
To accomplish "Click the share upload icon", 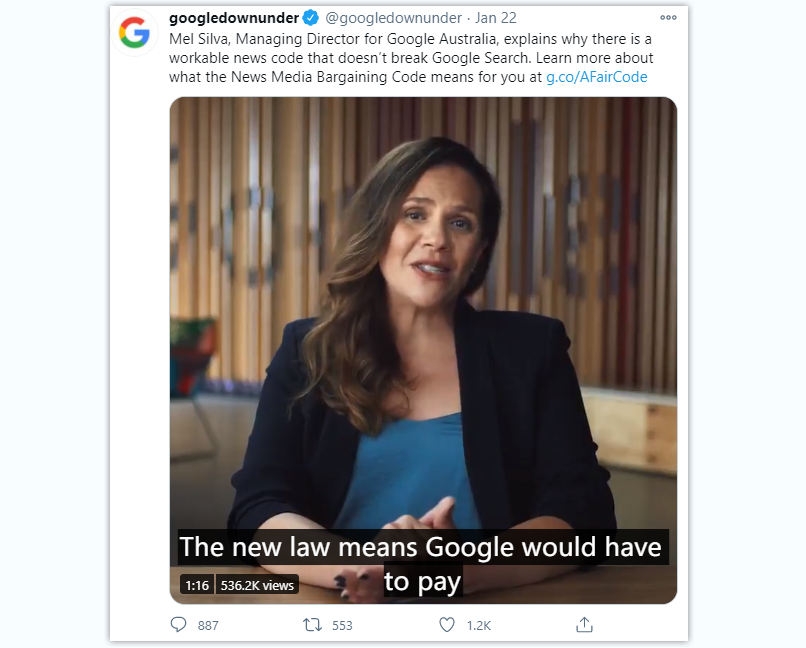I will pyautogui.click(x=584, y=625).
